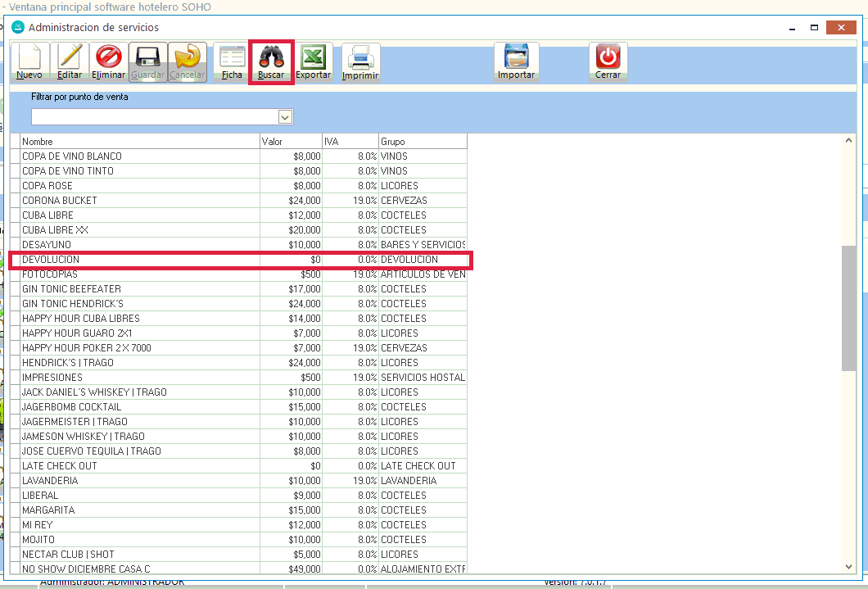Viewport: 868px width, 589px height.
Task: Select row marker beside LAVANDERIA
Action: tap(15, 481)
